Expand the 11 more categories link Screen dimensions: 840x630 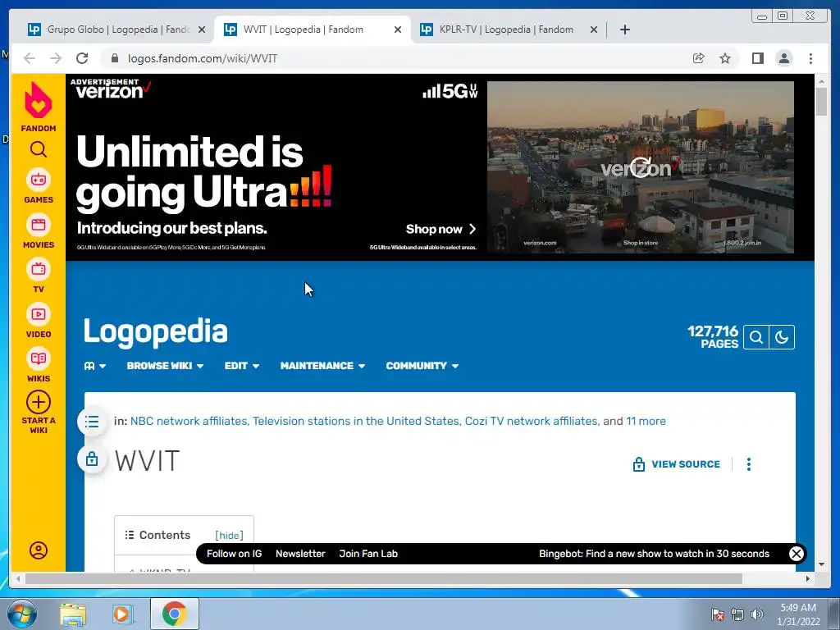click(646, 421)
